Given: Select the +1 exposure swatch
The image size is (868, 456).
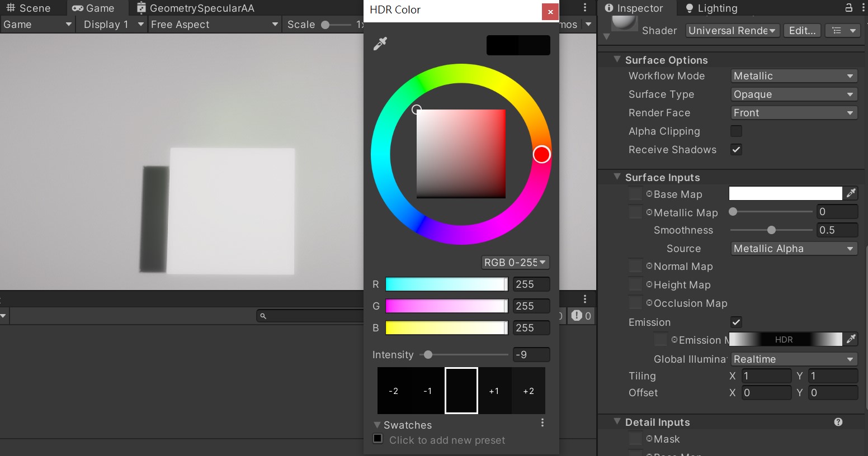Looking at the screenshot, I should tap(494, 391).
